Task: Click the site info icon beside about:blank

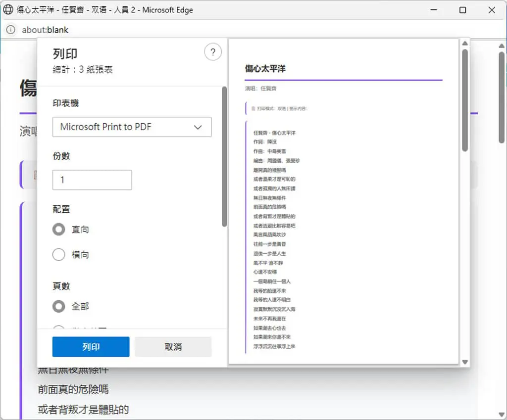Action: (11, 30)
